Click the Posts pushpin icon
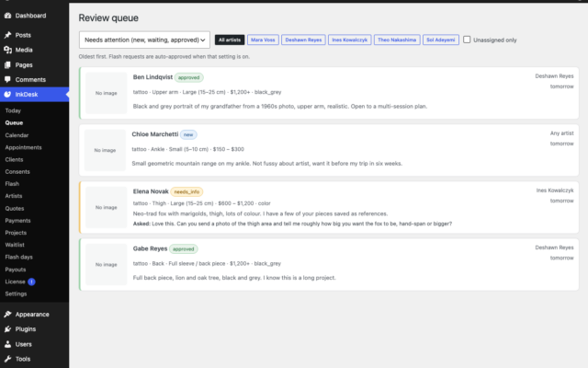588x368 pixels. coord(7,35)
